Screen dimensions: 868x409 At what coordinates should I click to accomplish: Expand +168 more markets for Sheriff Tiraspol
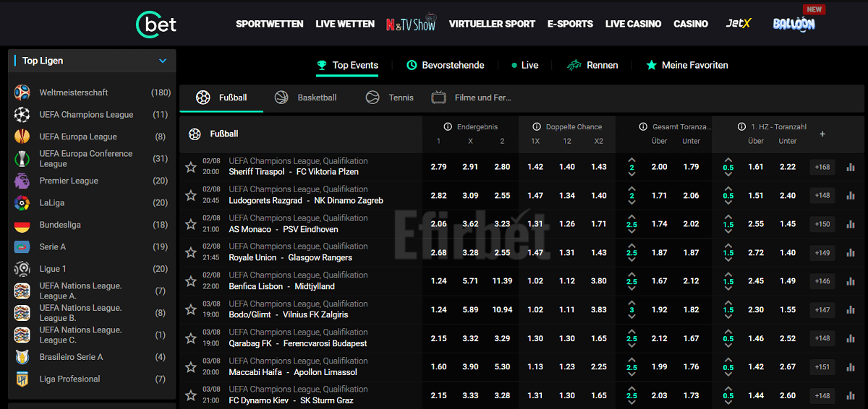(822, 167)
